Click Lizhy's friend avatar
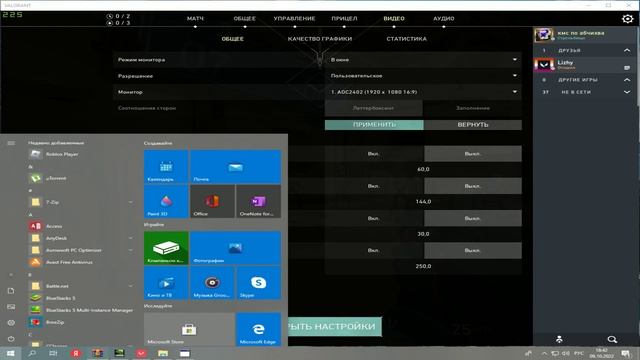640x360 pixels. coord(544,64)
